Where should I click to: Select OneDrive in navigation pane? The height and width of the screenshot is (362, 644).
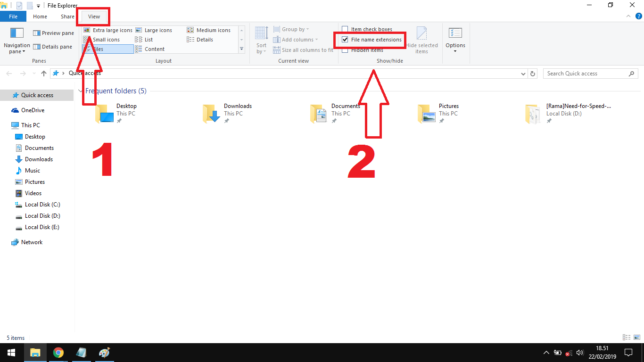pos(33,110)
